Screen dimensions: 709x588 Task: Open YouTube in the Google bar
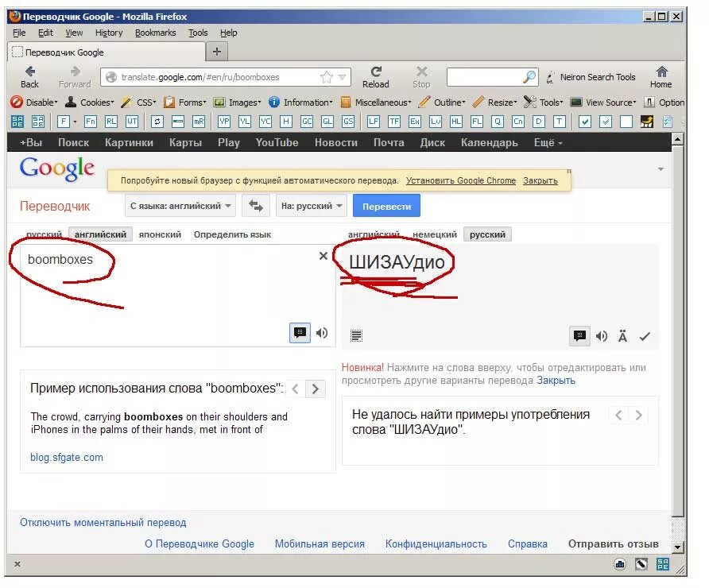pyautogui.click(x=277, y=143)
